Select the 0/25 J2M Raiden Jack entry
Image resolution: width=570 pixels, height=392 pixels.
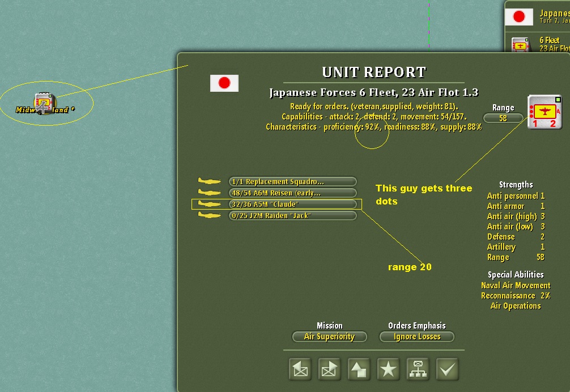click(x=292, y=215)
